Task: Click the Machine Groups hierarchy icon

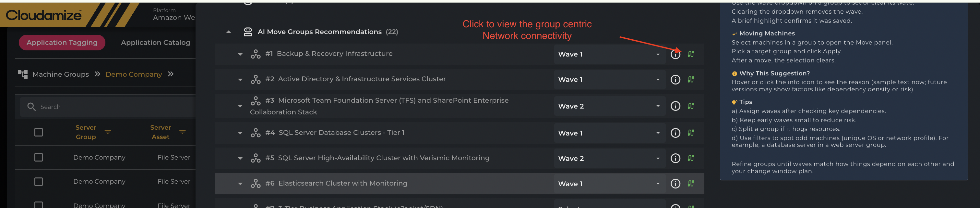Action: click(x=23, y=74)
